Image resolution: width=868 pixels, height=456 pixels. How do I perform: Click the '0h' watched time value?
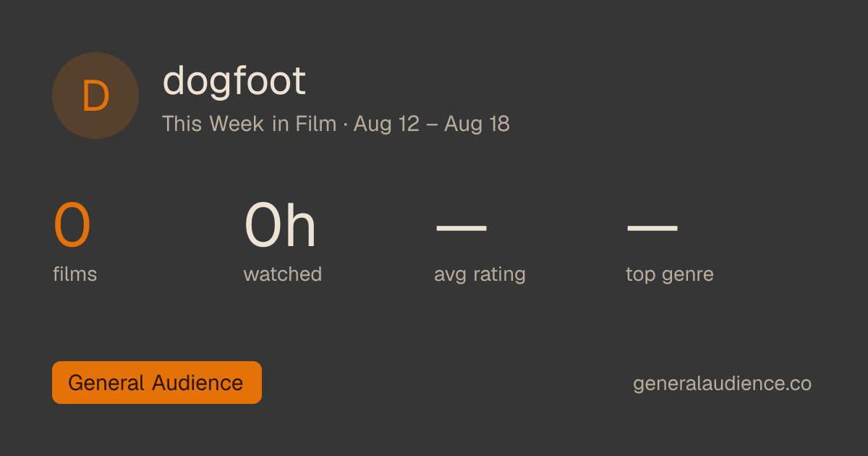[x=281, y=226]
